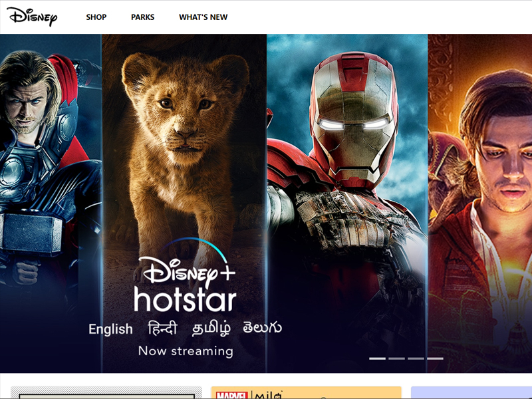Click the Telugu language label
This screenshot has height=399, width=532.
click(x=262, y=329)
